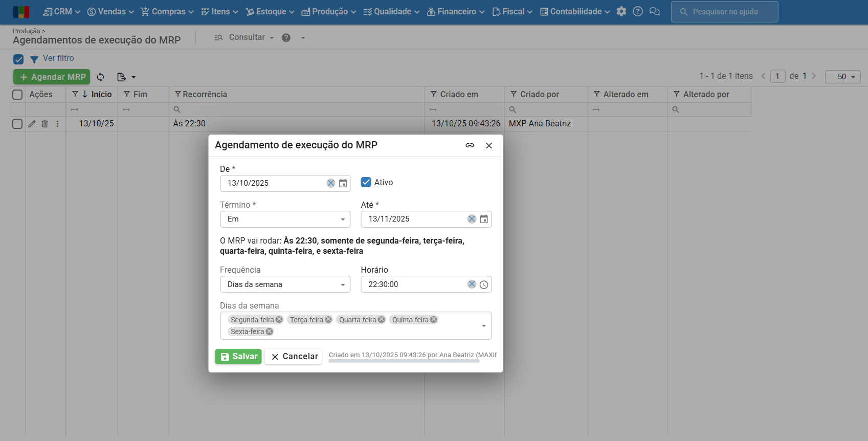Screen dimensions: 868x441
Task: Click the Cancelar button
Action: [294, 357]
